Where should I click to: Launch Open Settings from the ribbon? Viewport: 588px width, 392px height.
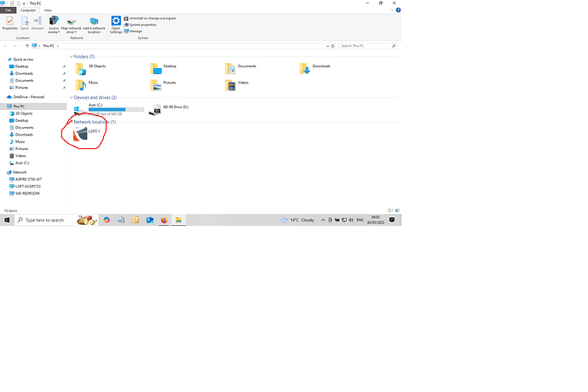(x=116, y=25)
